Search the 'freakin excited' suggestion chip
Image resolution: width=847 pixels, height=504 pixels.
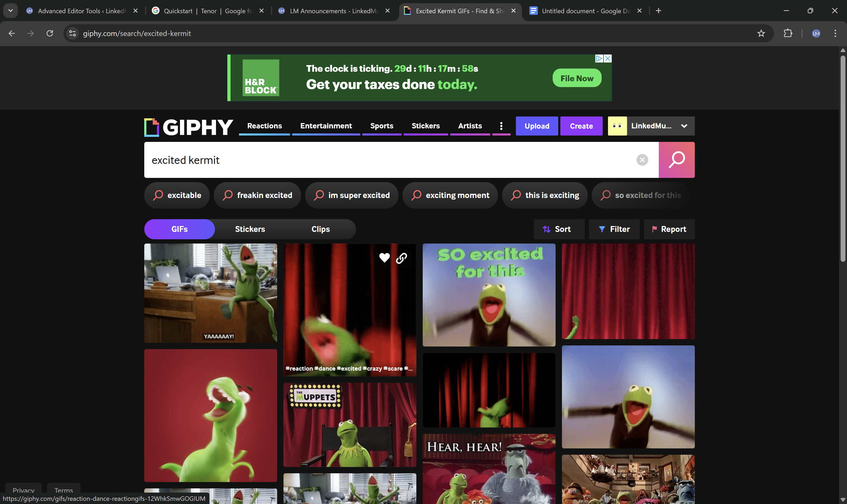click(x=257, y=195)
